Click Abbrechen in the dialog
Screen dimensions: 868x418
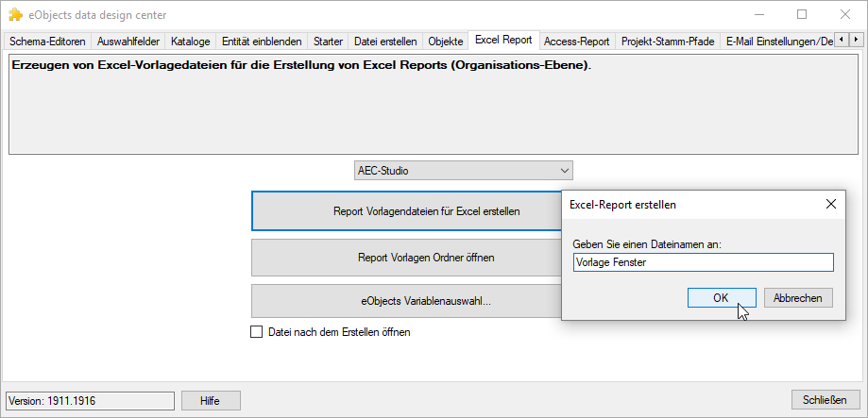pos(798,298)
